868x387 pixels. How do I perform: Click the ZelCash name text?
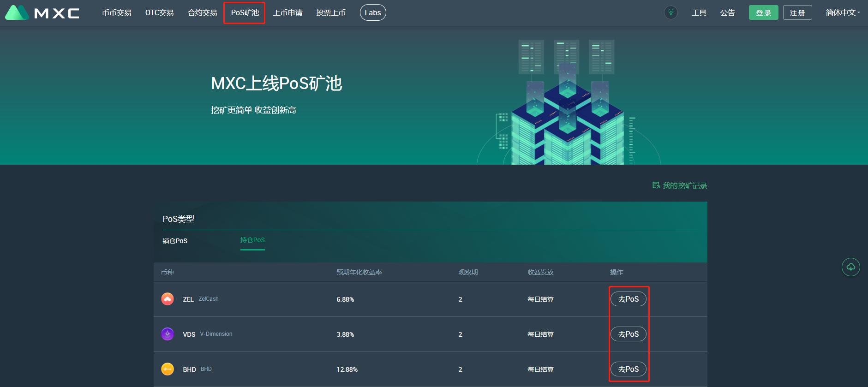click(209, 299)
